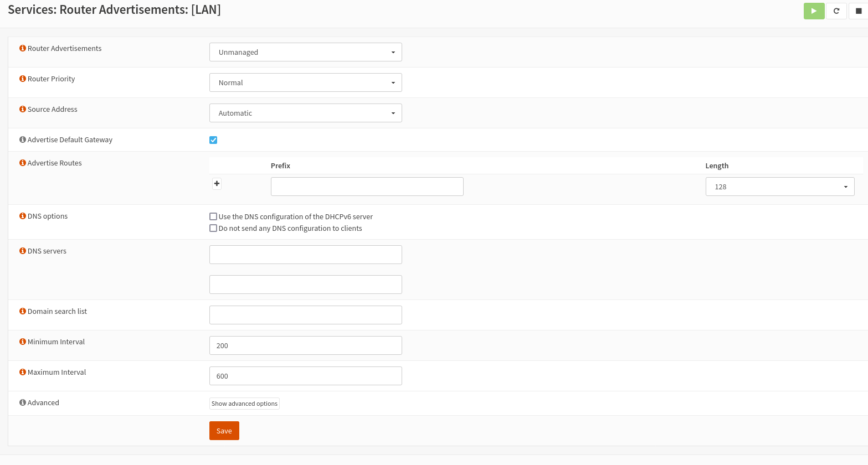Image resolution: width=868 pixels, height=465 pixels.
Task: Click info icon next to Advertise Default Gateway
Action: [x=23, y=139]
